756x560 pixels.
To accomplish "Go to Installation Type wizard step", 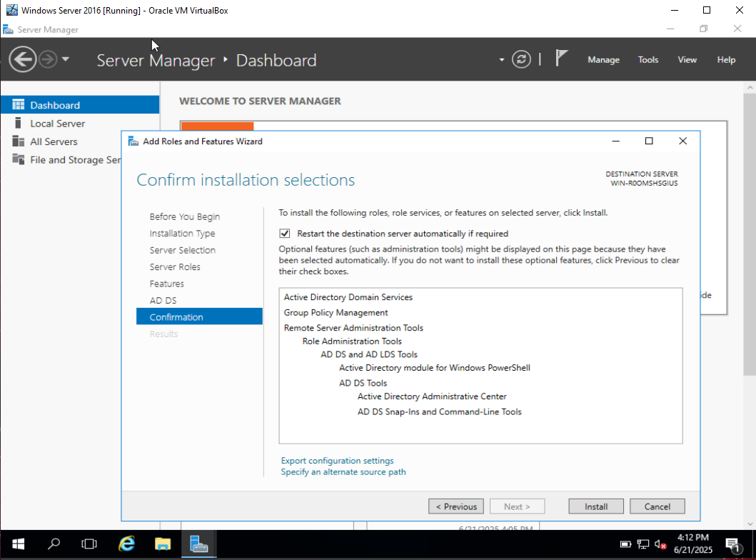I will tap(182, 234).
